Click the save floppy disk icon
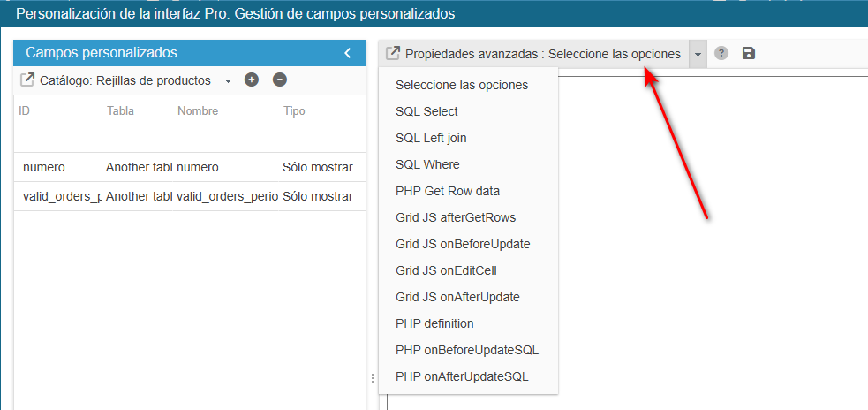 (x=749, y=54)
